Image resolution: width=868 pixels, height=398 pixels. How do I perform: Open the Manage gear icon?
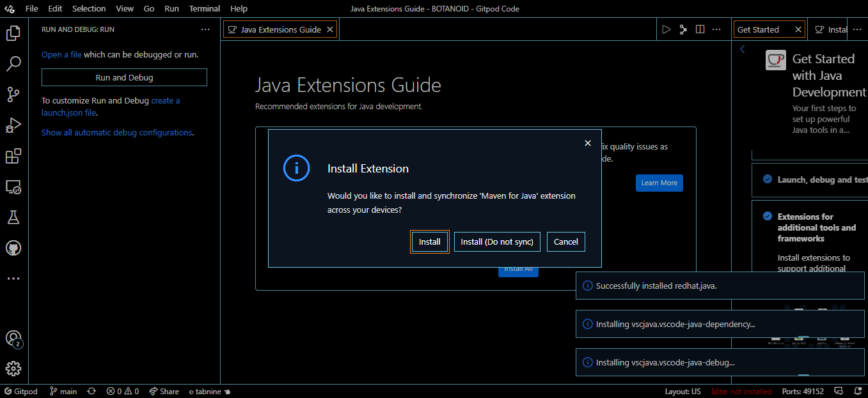13,369
